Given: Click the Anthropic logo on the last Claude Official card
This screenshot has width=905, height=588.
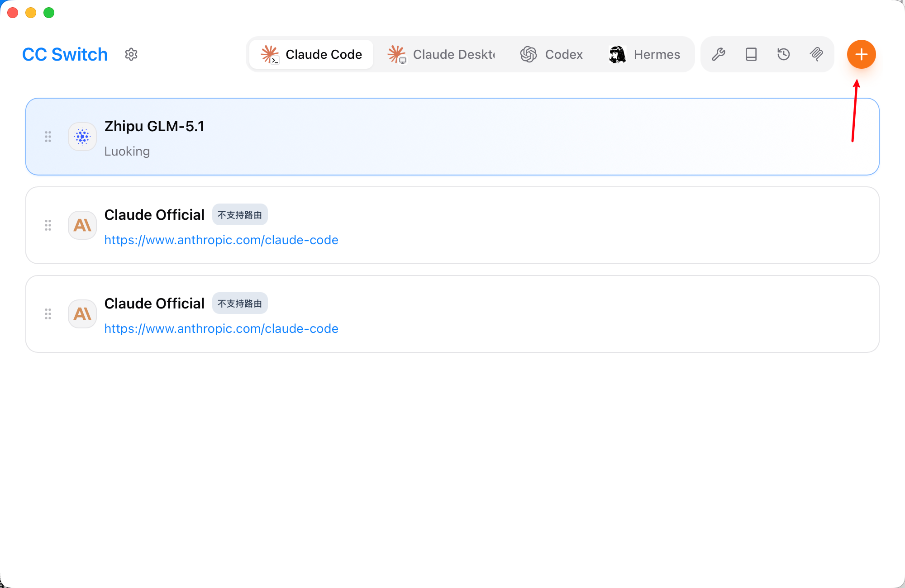Looking at the screenshot, I should tap(82, 314).
